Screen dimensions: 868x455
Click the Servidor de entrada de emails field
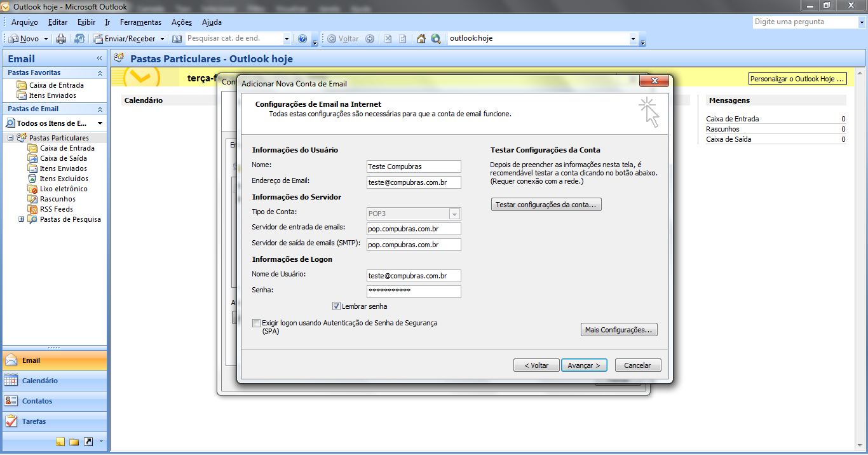tap(414, 229)
